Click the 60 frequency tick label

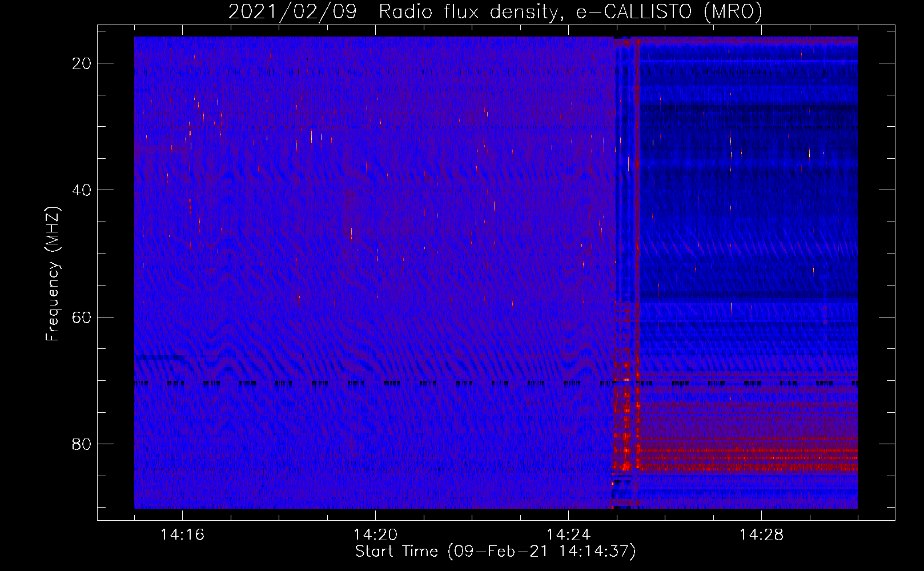[x=82, y=317]
